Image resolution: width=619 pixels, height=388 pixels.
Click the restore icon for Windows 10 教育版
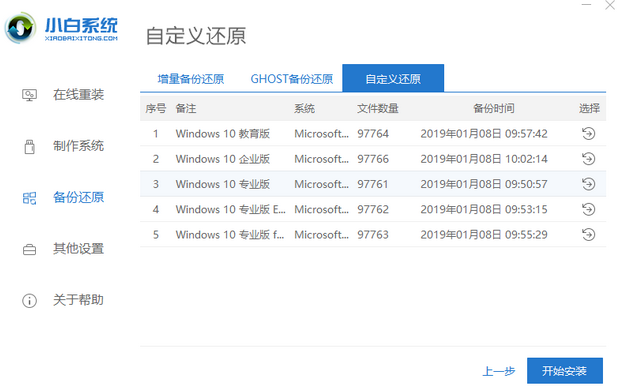[588, 133]
